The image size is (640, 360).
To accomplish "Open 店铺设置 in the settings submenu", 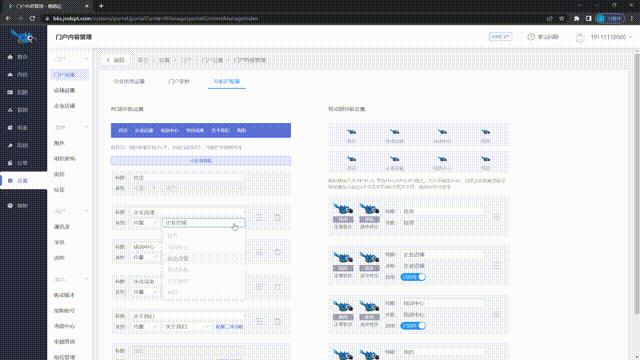I will [x=64, y=90].
